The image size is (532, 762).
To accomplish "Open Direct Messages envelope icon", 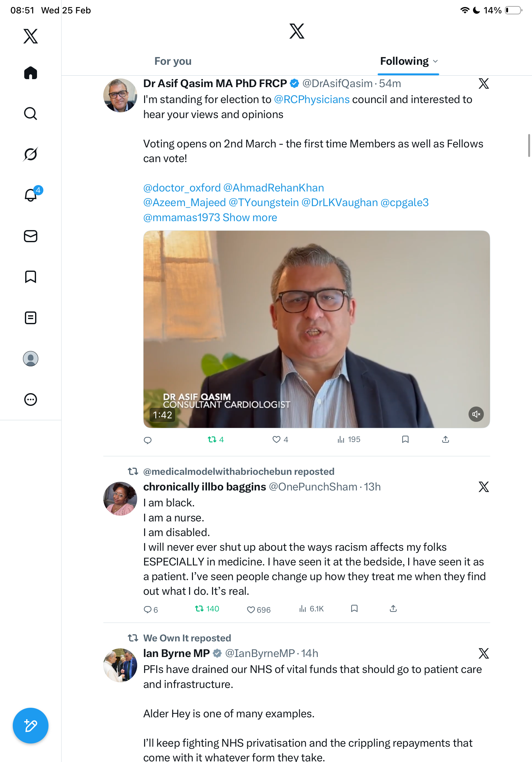I will [31, 236].
